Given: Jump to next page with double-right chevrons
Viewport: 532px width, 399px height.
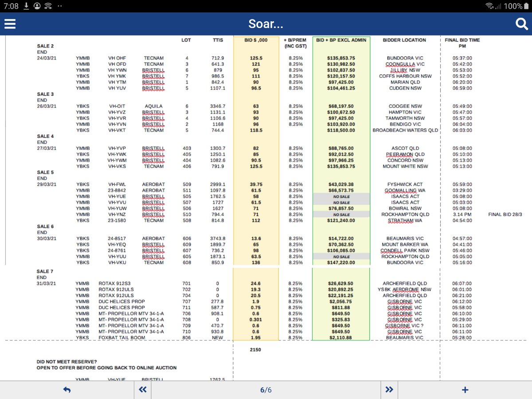Looking at the screenshot, I should tap(389, 390).
